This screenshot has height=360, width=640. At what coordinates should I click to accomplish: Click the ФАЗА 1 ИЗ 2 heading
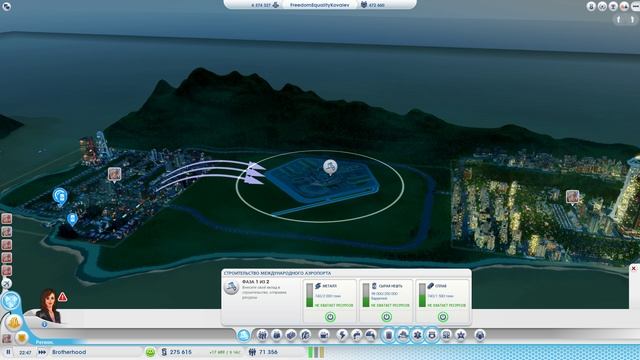(256, 282)
